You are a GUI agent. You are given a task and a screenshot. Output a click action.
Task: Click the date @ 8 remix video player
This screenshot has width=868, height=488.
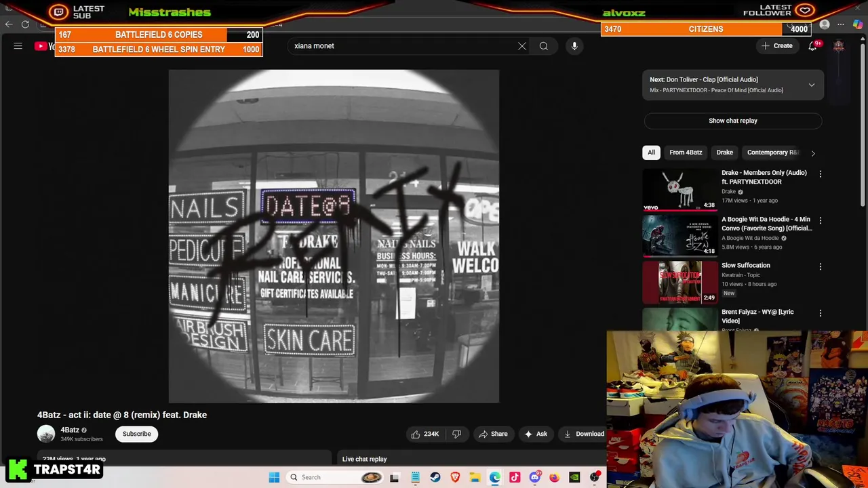(334, 236)
